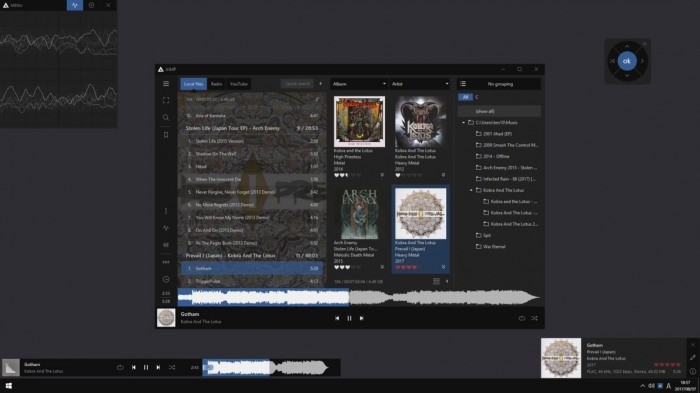Seek in the main waveform progress bar
Screen dimensions: 700x393
(x=359, y=297)
